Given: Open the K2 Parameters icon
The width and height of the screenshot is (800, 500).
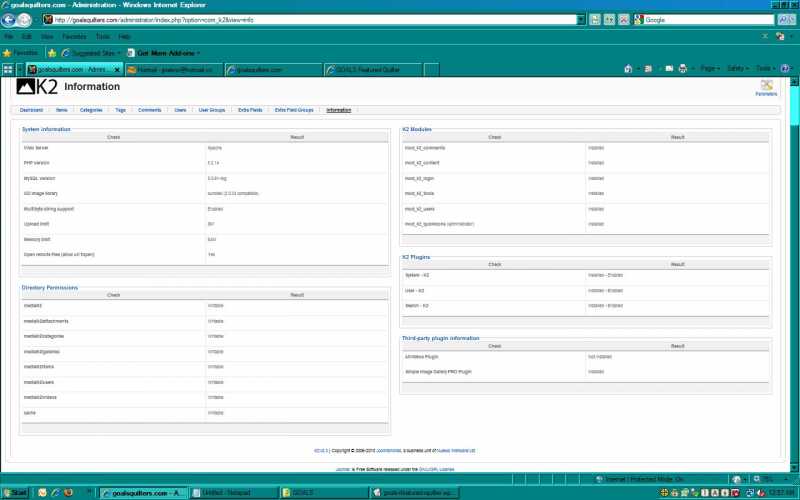Looking at the screenshot, I should tap(766, 88).
